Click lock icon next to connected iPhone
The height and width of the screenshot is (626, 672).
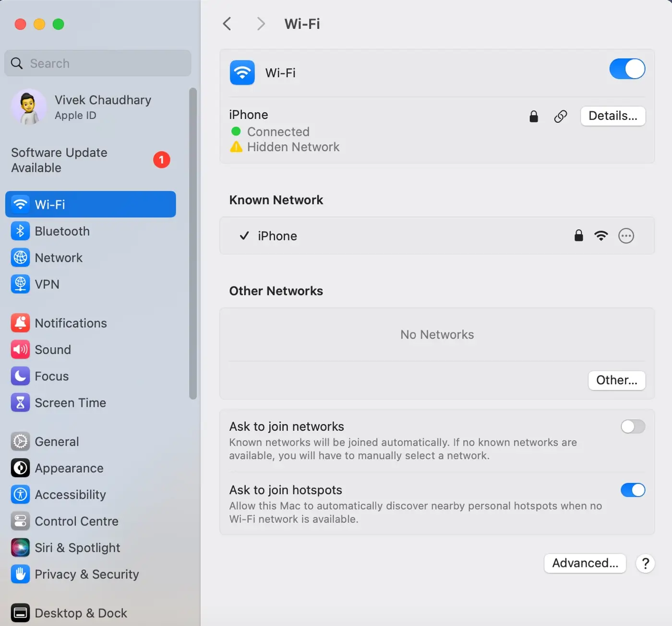(534, 116)
